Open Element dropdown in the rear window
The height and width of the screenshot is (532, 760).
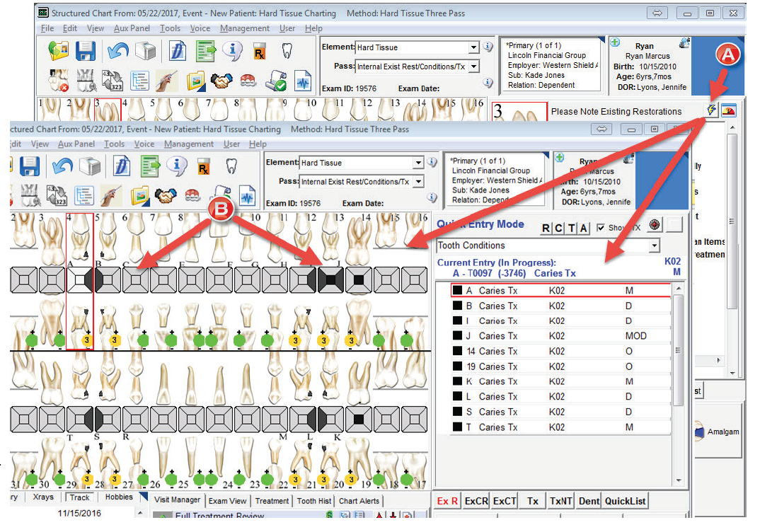473,47
